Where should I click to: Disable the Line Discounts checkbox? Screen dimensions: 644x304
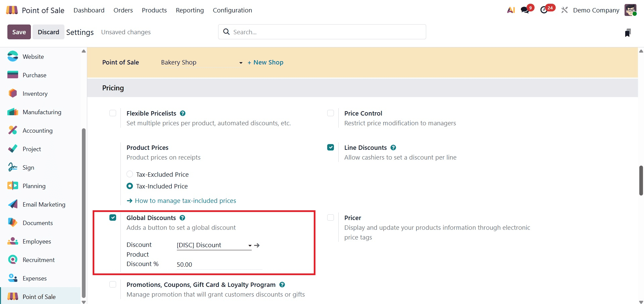(331, 147)
